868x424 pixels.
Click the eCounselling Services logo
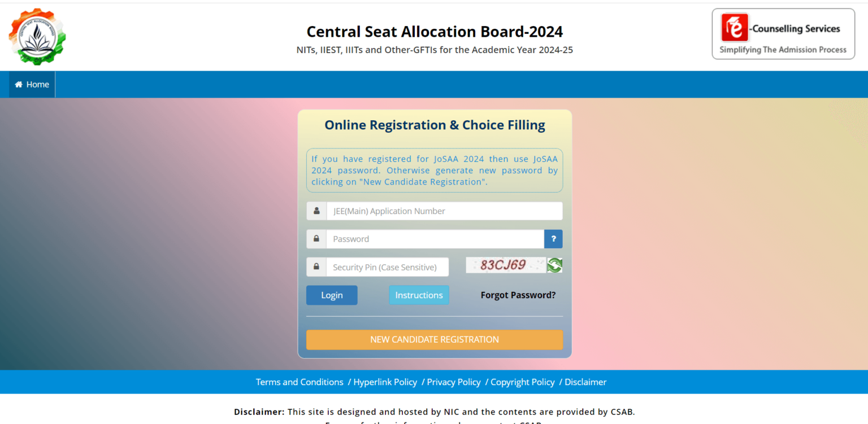click(783, 33)
